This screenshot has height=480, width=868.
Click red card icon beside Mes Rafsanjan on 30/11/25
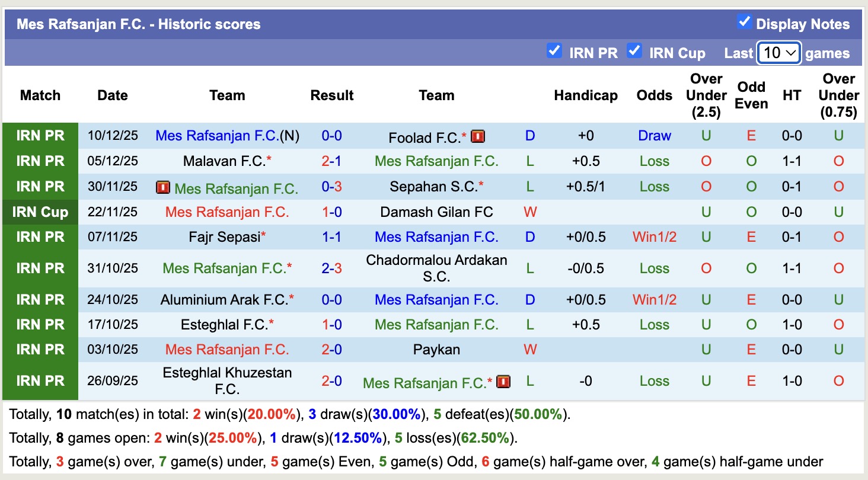[163, 188]
